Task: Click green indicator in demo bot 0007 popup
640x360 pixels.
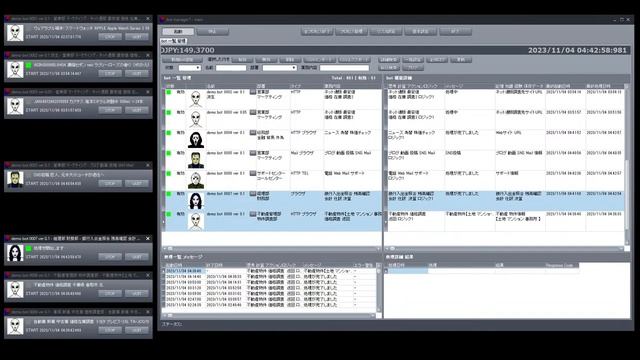Action: tap(29, 248)
